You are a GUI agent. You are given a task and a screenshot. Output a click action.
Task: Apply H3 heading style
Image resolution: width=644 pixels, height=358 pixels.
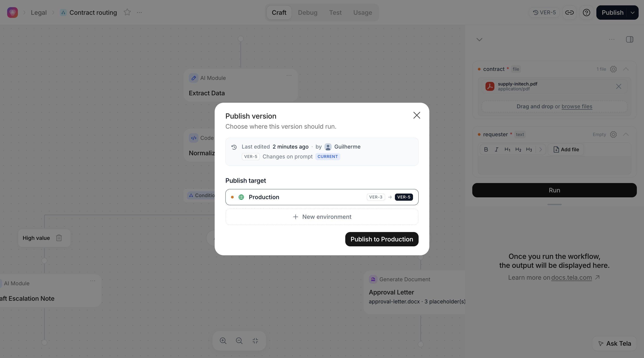tap(529, 149)
